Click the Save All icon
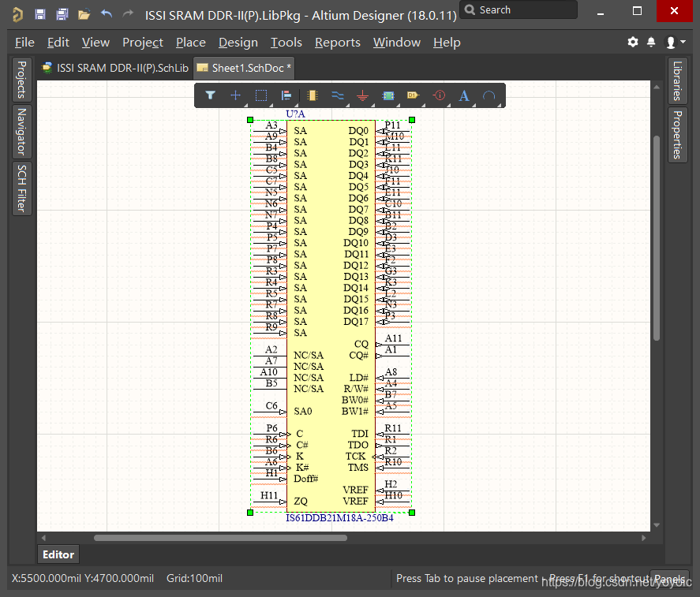 62,14
